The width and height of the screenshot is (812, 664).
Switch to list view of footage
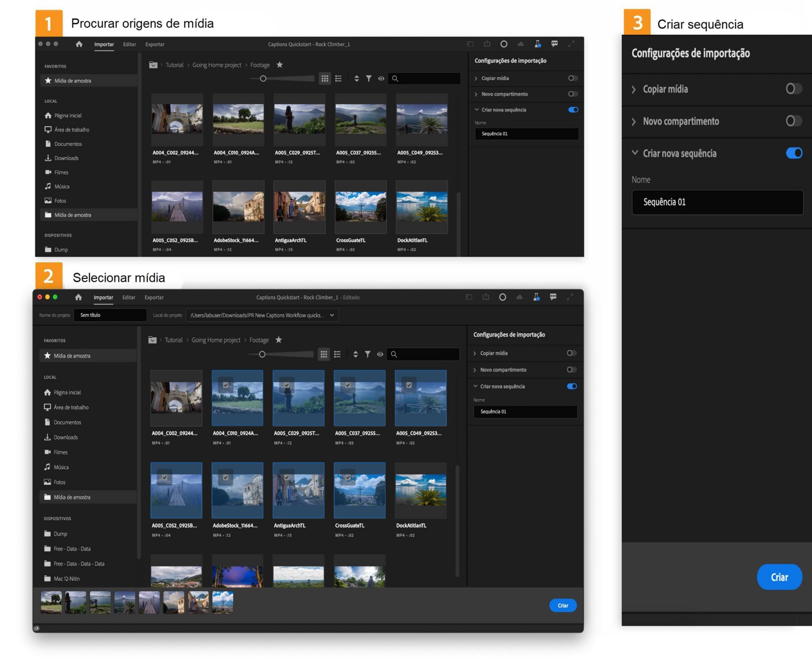click(x=338, y=78)
